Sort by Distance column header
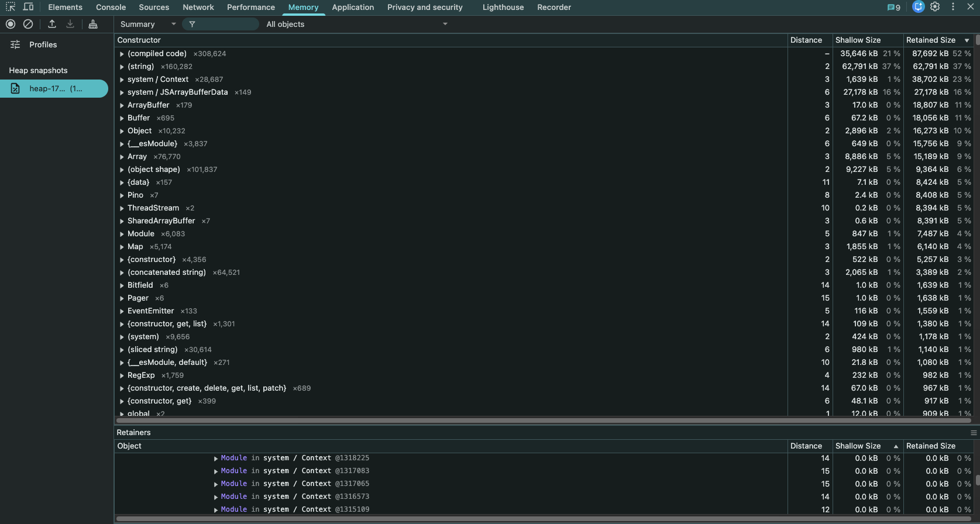The image size is (980, 524). (x=806, y=40)
